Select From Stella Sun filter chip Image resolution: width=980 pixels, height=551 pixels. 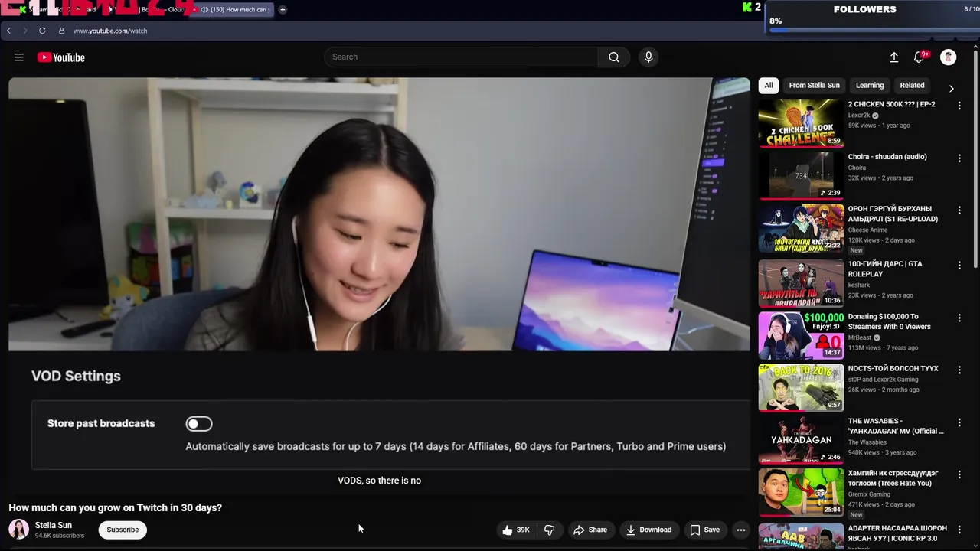tap(814, 86)
